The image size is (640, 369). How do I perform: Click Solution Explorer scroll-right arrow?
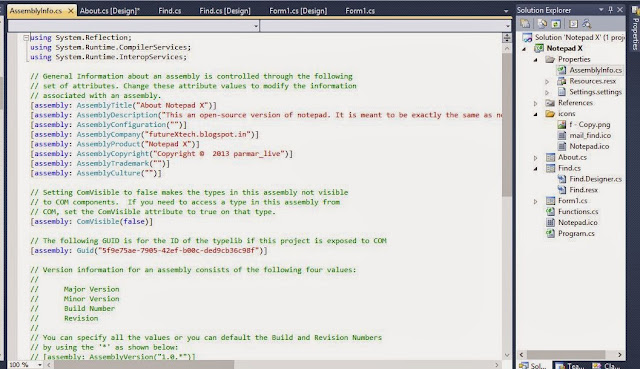click(x=620, y=355)
